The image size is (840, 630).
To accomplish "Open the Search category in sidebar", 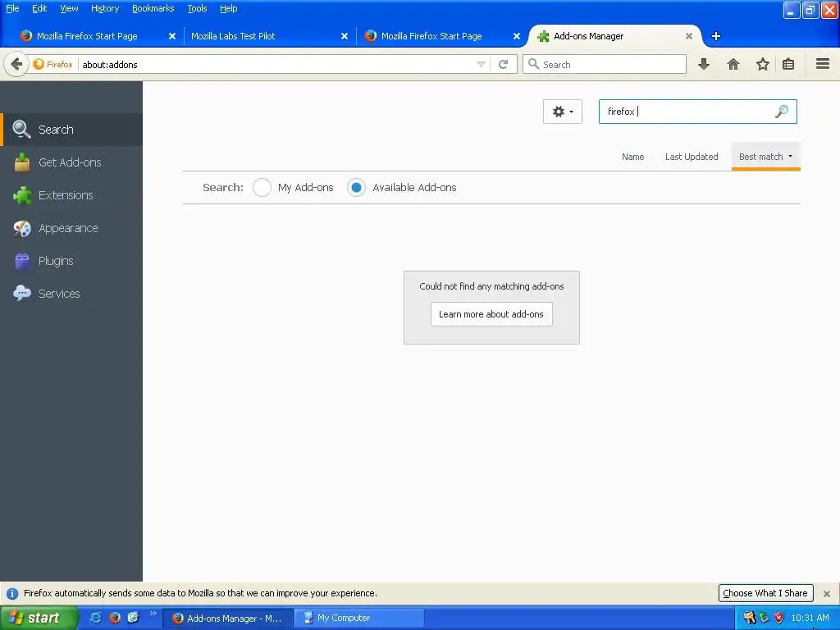I will tap(72, 129).
